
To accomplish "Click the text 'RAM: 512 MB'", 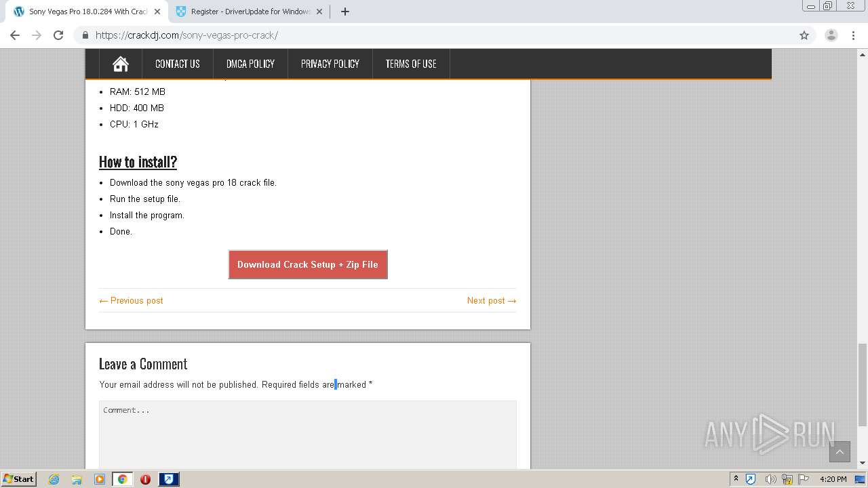I will coord(138,91).
